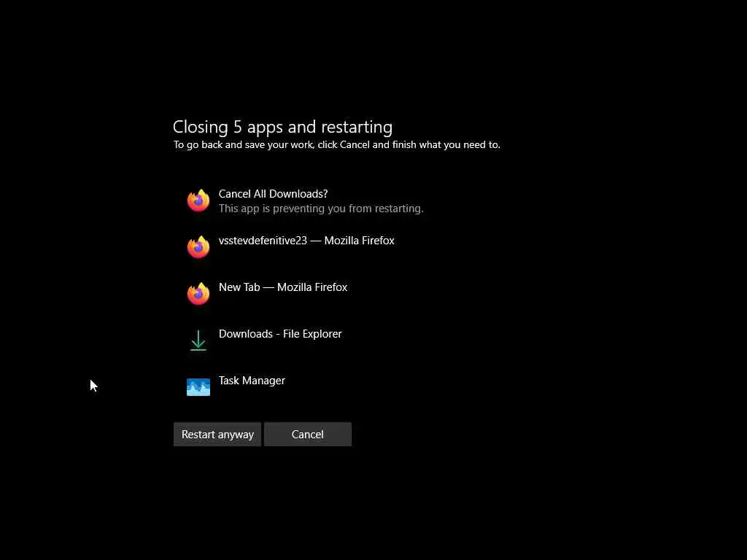Image resolution: width=747 pixels, height=560 pixels.
Task: Click 'New Tab — Mozilla Firefox' entry text
Action: coord(283,287)
